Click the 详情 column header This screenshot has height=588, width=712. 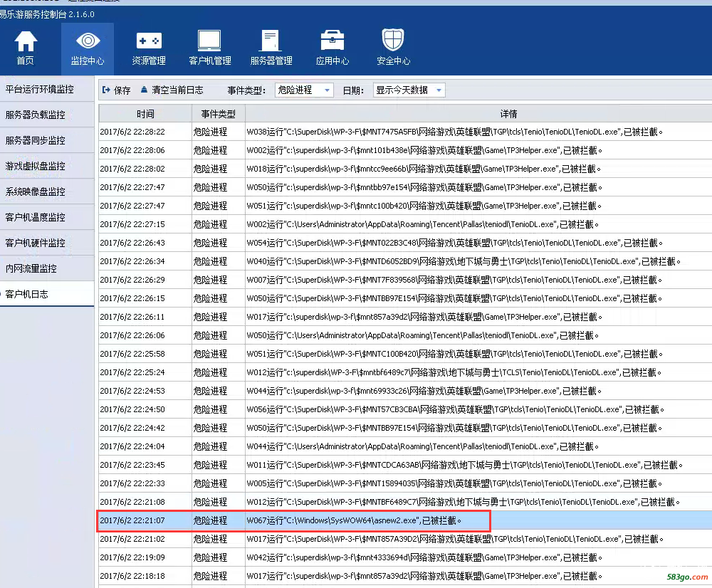click(478, 113)
